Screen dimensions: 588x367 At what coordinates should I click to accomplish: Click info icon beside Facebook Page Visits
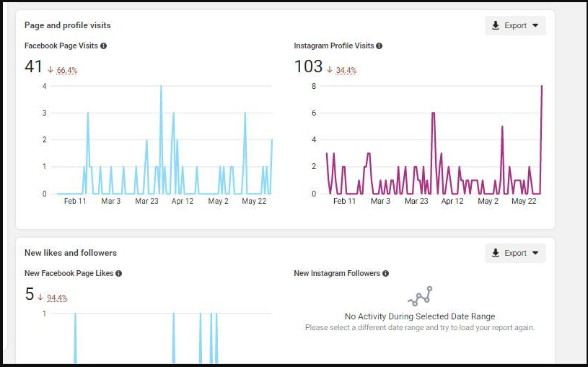click(103, 46)
